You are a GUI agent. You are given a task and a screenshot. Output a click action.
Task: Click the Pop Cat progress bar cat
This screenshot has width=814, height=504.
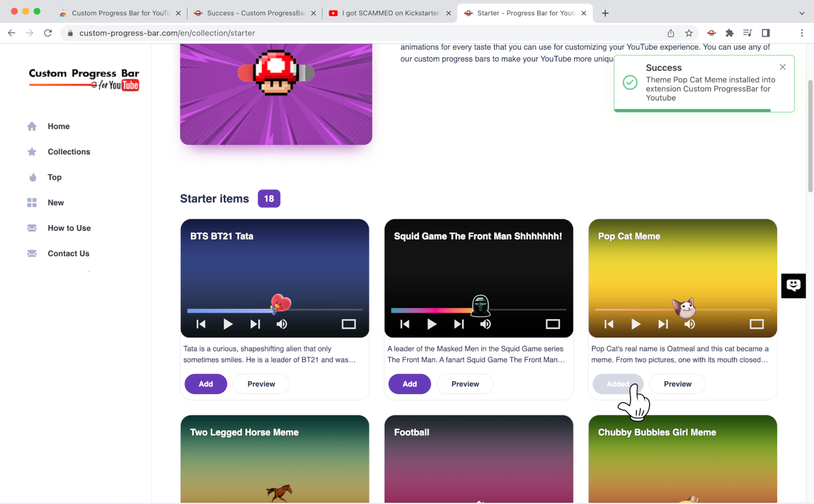click(685, 308)
